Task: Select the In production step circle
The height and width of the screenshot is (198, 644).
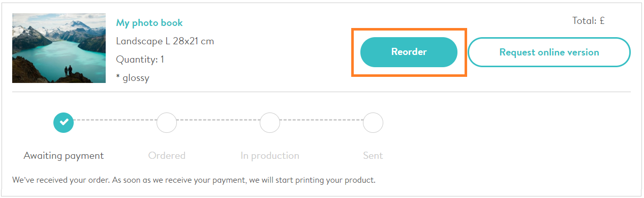Action: [270, 122]
